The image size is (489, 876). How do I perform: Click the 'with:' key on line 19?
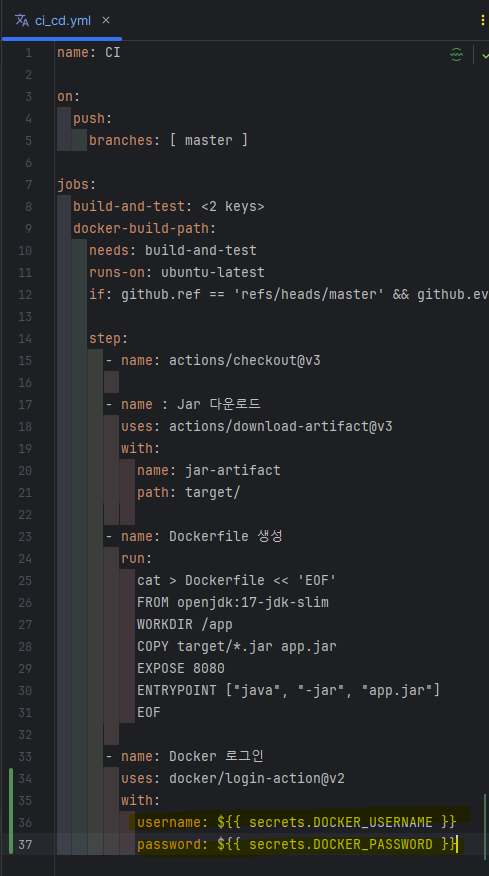(x=140, y=449)
